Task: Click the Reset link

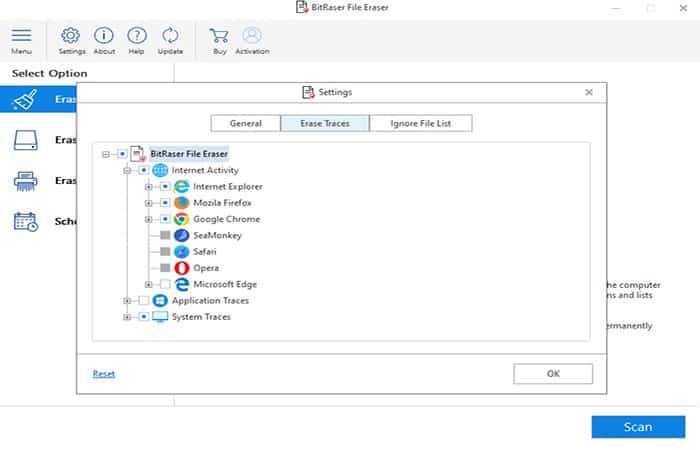Action: coord(104,374)
